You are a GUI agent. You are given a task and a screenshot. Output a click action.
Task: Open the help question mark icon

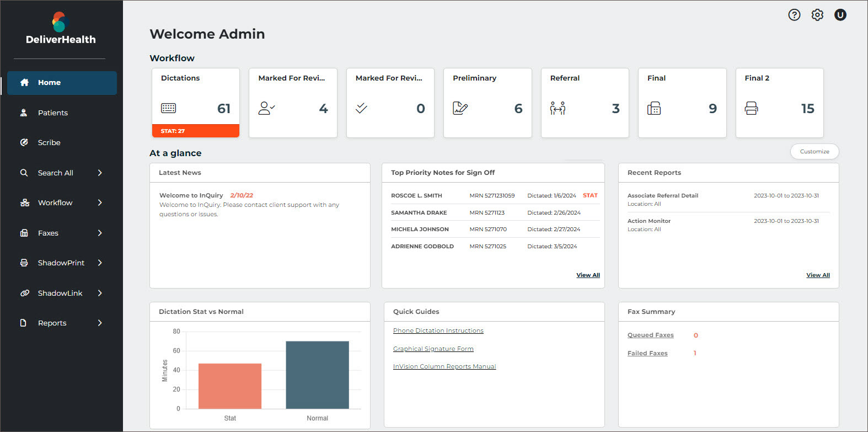(794, 15)
